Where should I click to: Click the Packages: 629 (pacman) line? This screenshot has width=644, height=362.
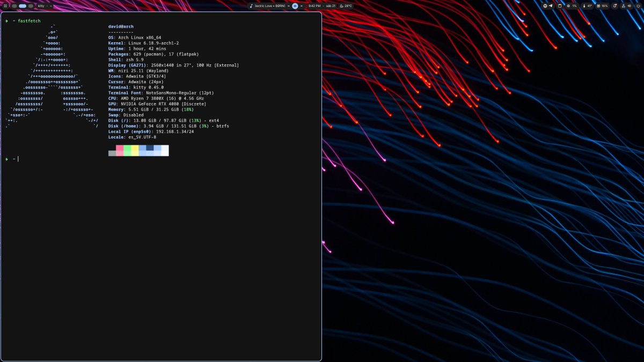(152, 54)
